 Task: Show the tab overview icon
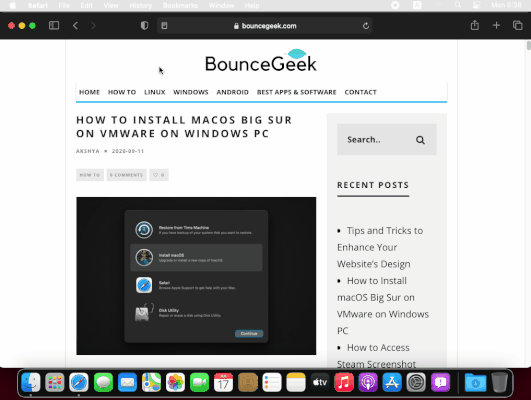517,25
